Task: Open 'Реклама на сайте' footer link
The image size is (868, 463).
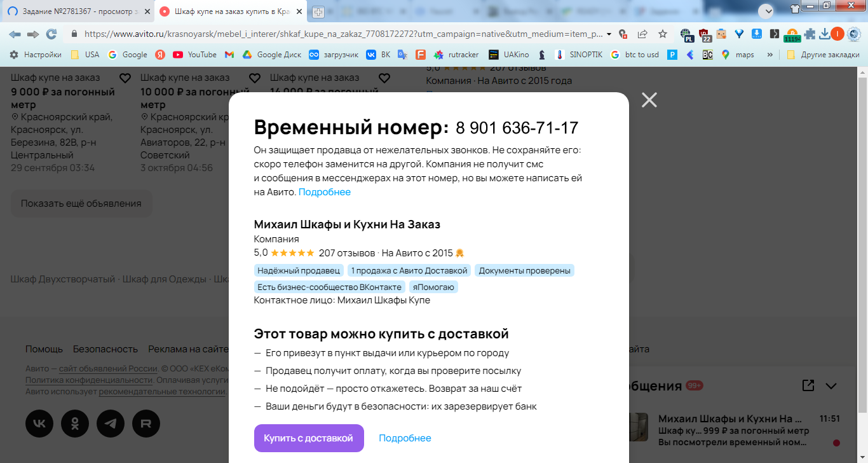Action: point(188,349)
